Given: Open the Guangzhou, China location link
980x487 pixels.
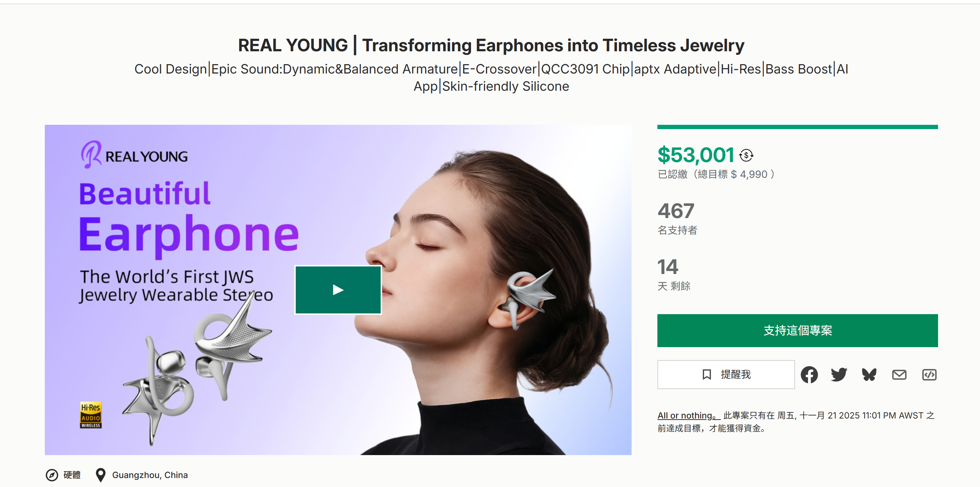Looking at the screenshot, I should click(150, 475).
